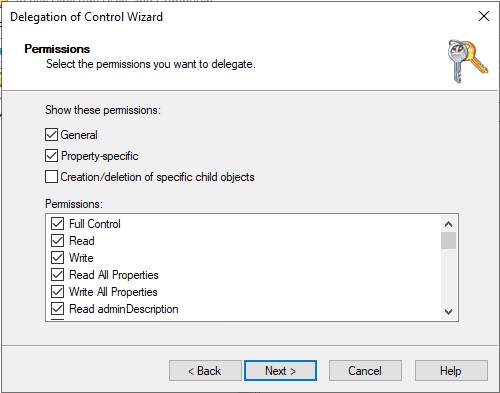Uncheck the Property-specific checkbox

point(51,156)
